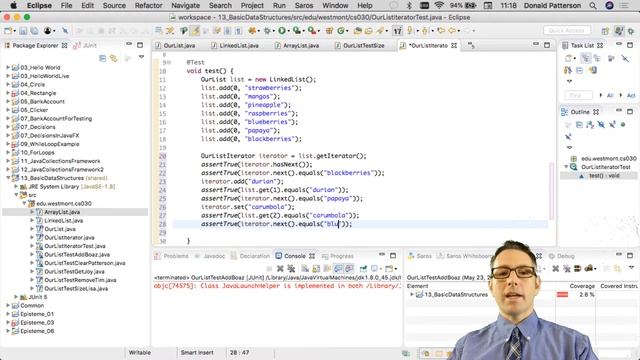The width and height of the screenshot is (640, 360).
Task: Select OurListTestAddBoaz.java file
Action: [x=77, y=255]
